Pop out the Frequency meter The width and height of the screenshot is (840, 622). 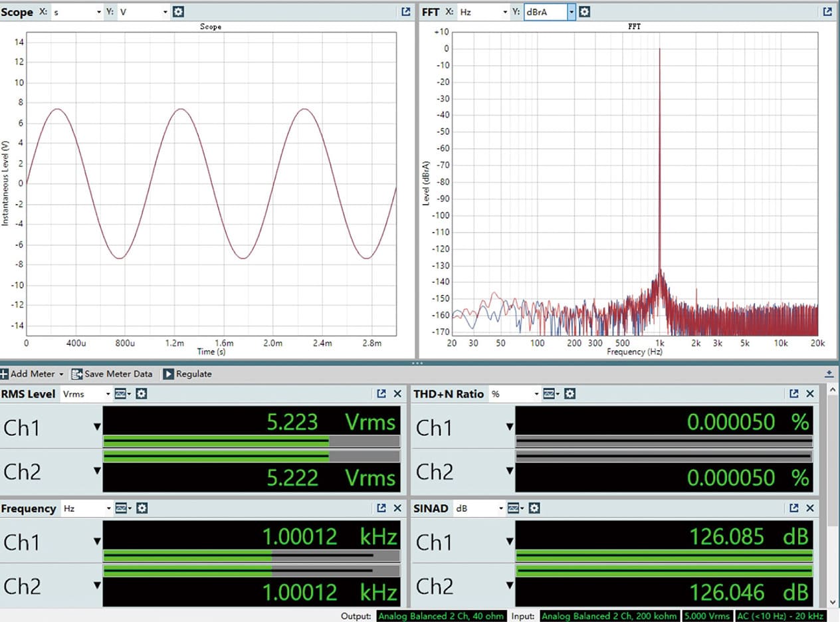point(381,508)
